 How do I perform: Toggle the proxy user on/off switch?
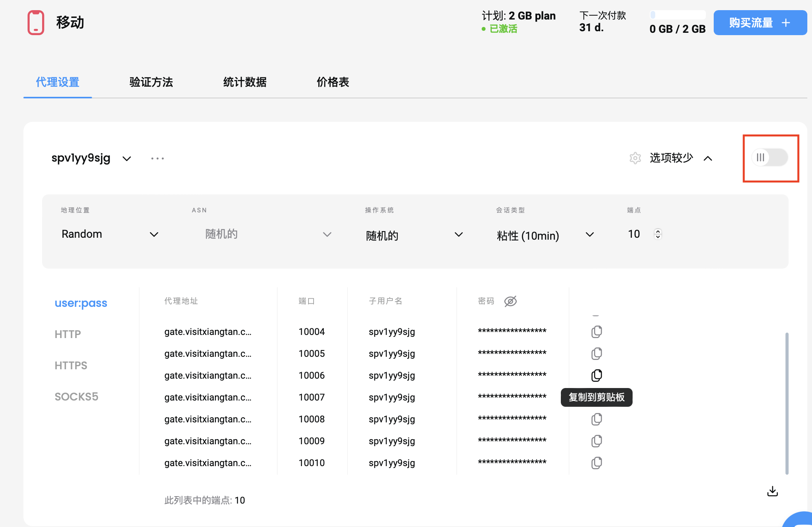(x=770, y=158)
